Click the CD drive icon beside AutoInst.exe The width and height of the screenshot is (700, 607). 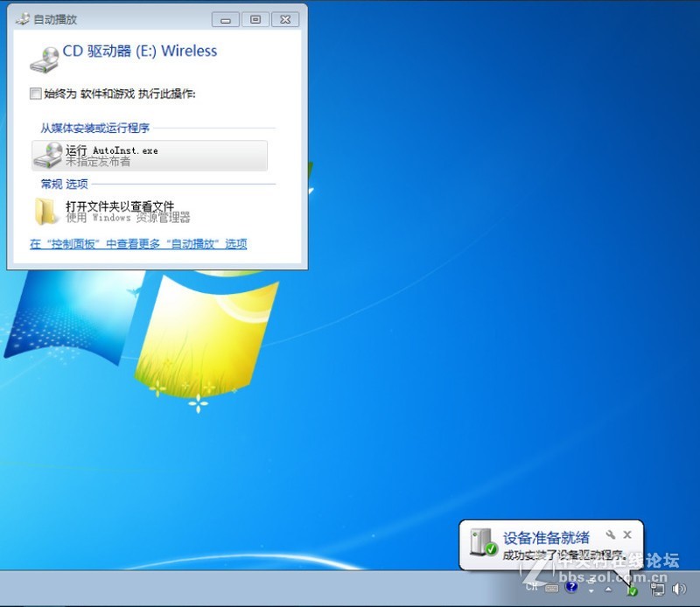pyautogui.click(x=48, y=156)
